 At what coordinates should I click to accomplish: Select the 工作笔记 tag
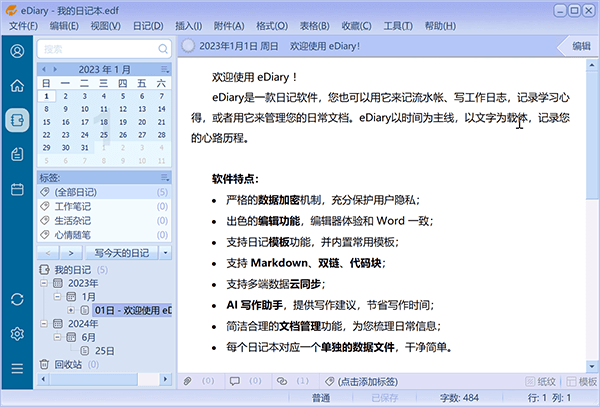[x=104, y=207]
